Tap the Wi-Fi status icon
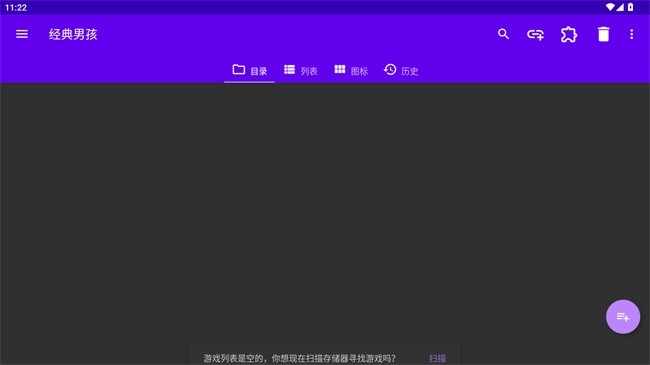Screen dimensions: 650x365 (610, 7)
